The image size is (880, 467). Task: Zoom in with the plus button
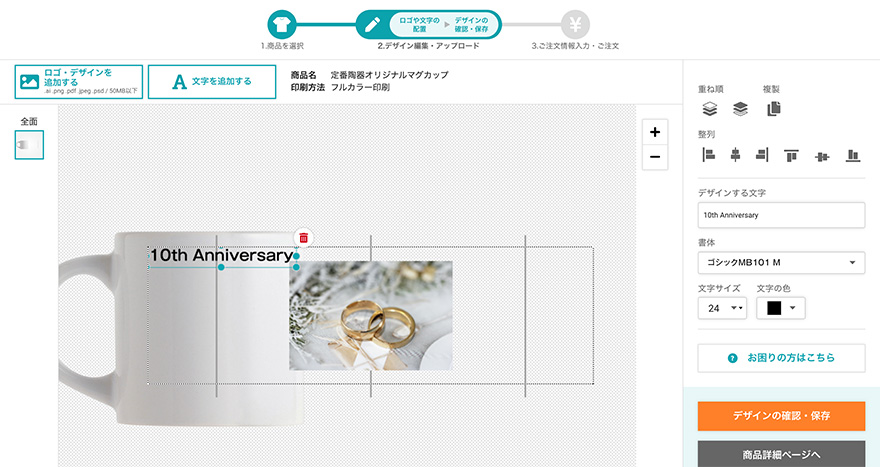click(x=655, y=132)
